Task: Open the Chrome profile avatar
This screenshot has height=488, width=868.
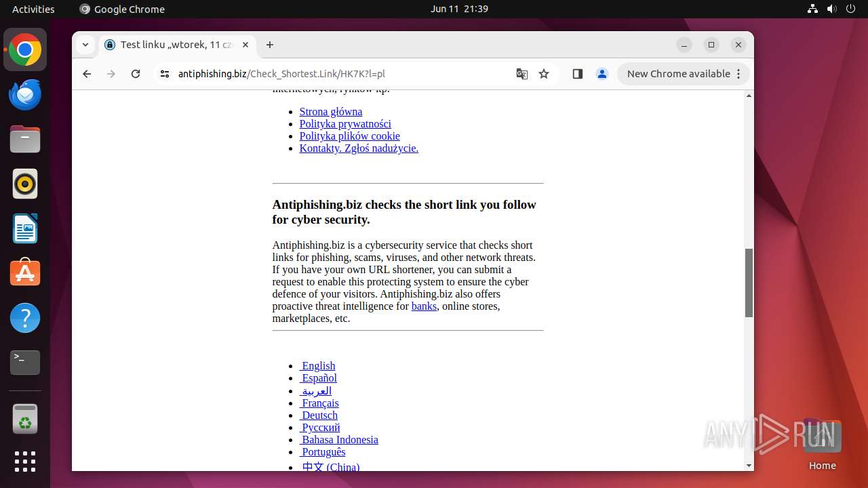Action: pos(602,74)
